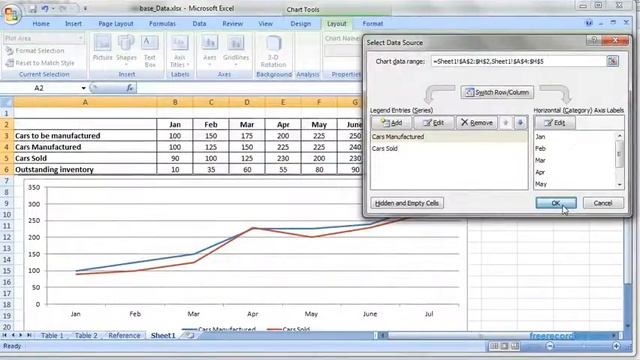This screenshot has width=640, height=360.
Task: Edit the selected legend series
Action: click(433, 123)
